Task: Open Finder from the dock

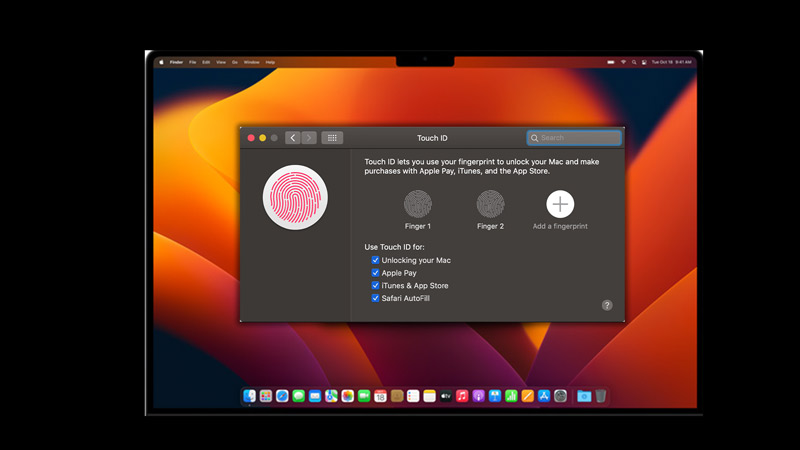Action: [249, 396]
